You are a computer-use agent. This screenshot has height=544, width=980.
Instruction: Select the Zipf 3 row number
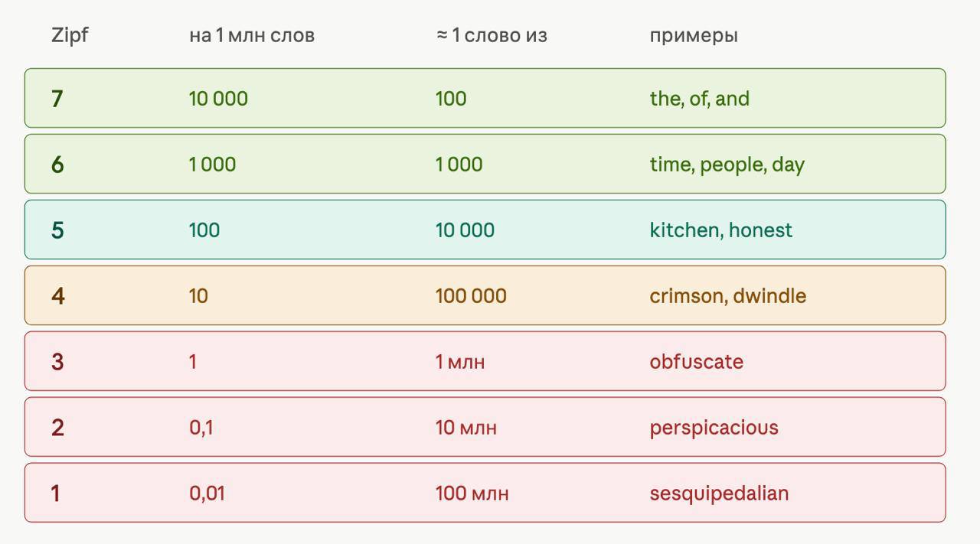(x=57, y=362)
